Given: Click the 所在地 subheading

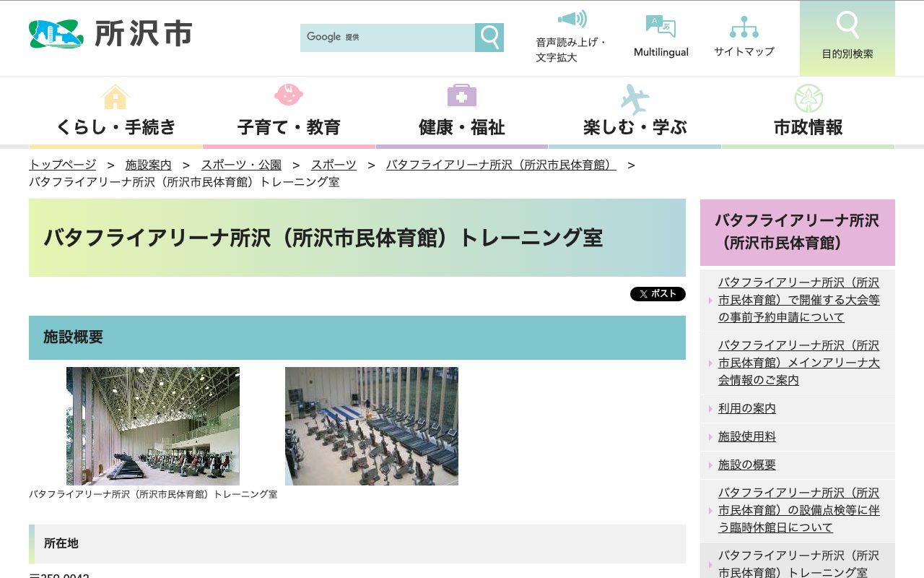Looking at the screenshot, I should (357, 544).
